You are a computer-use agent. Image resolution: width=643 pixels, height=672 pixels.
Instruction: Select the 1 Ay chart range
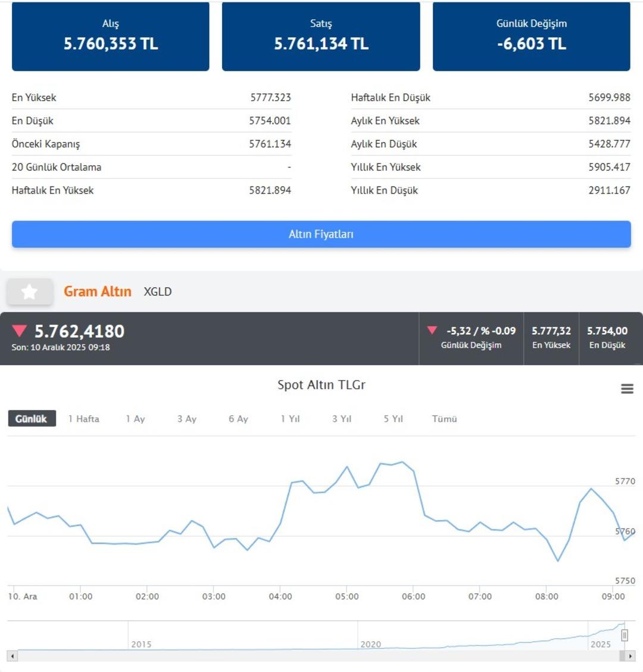(x=135, y=419)
